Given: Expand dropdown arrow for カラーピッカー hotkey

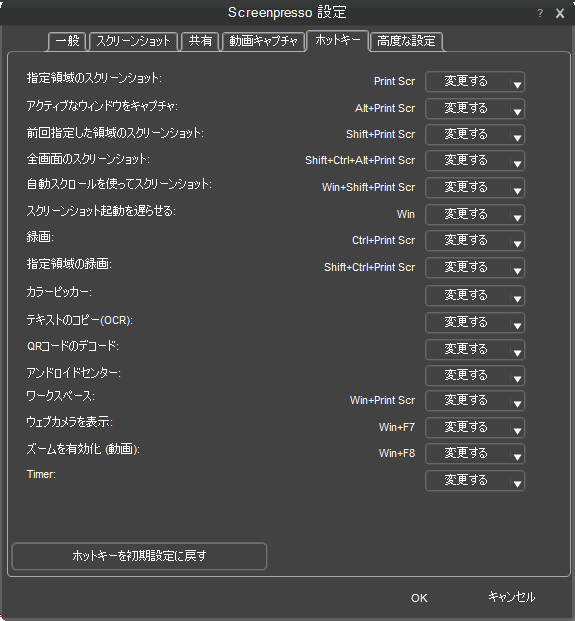Looking at the screenshot, I should (x=517, y=299).
